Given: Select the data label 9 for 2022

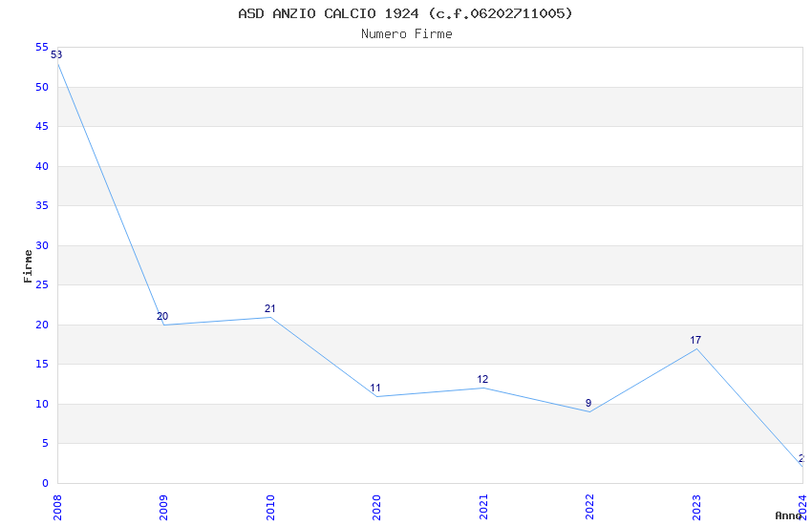Looking at the screenshot, I should click(588, 404).
